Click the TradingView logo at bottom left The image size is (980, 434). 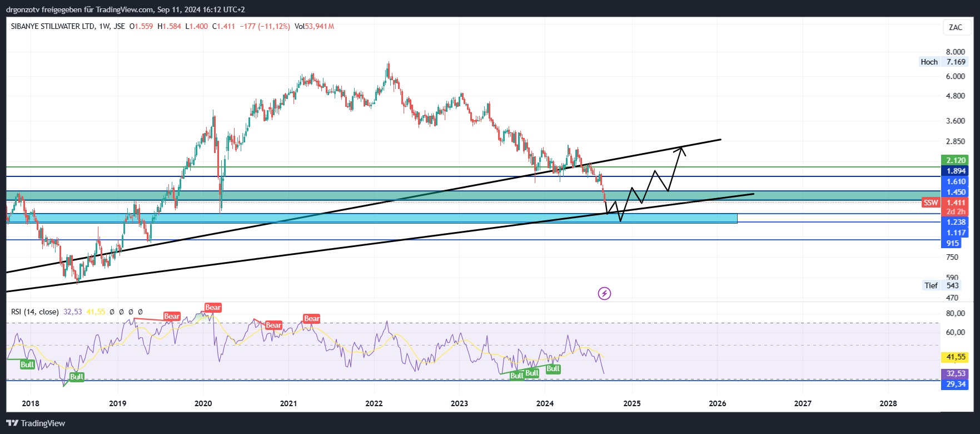tap(36, 423)
